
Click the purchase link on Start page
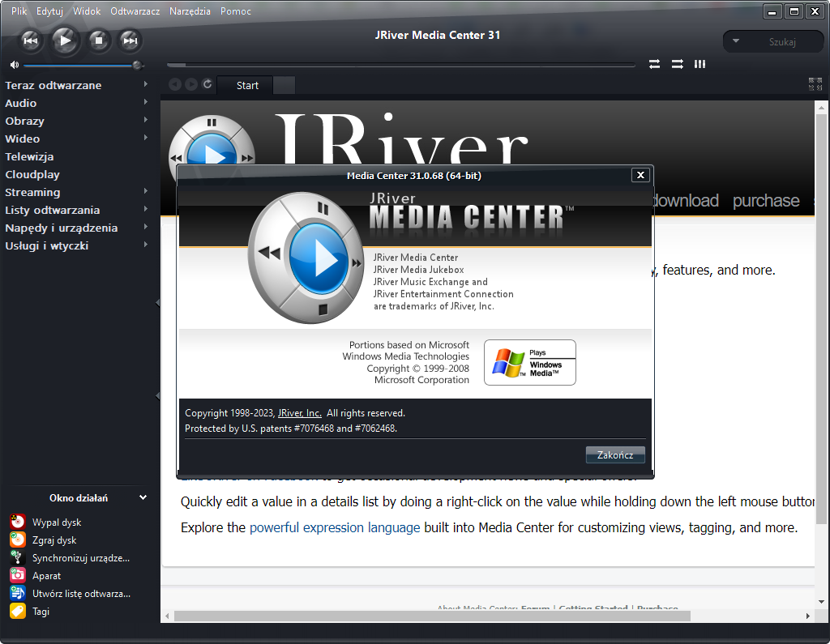(x=766, y=201)
